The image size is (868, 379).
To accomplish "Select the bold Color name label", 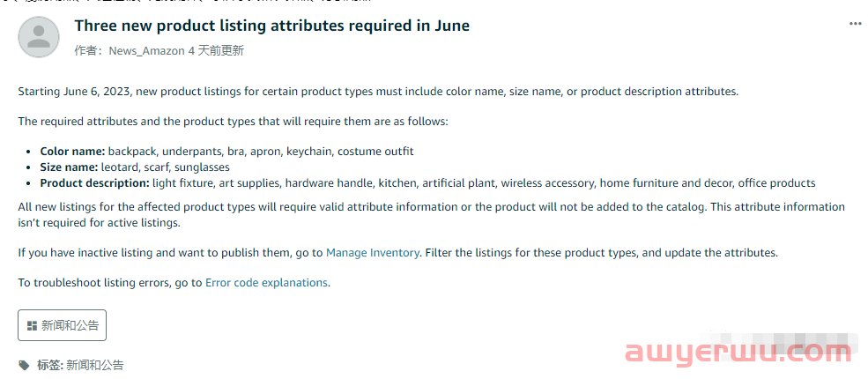I will tap(72, 151).
